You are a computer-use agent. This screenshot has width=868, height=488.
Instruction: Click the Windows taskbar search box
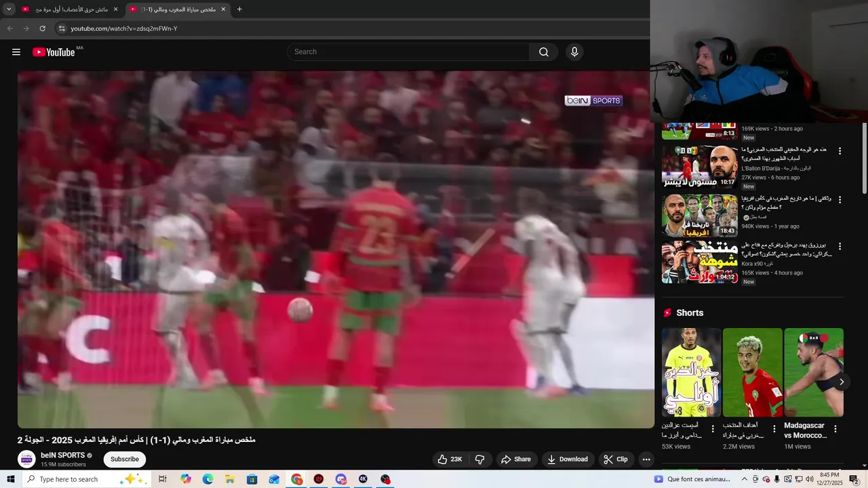coord(86,479)
